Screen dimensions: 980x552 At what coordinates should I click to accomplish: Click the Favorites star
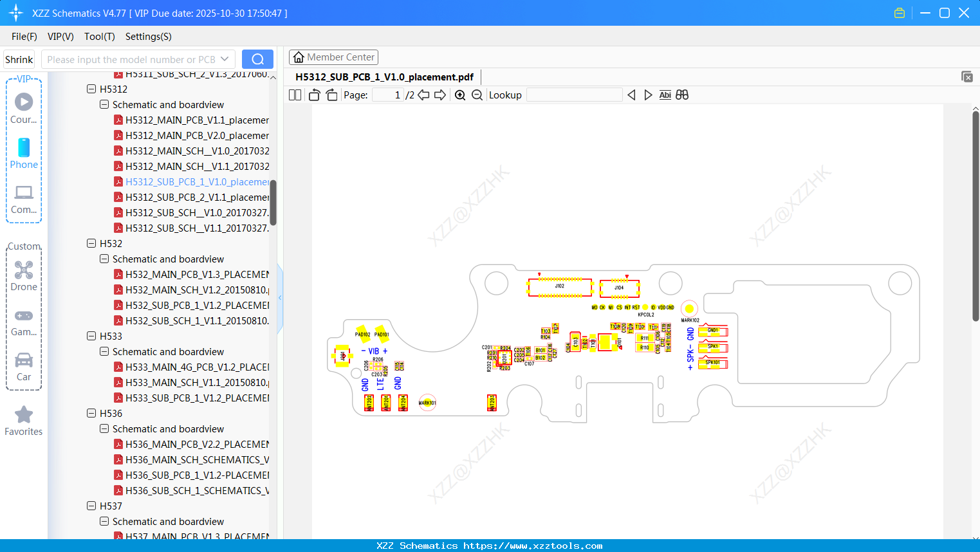click(24, 415)
